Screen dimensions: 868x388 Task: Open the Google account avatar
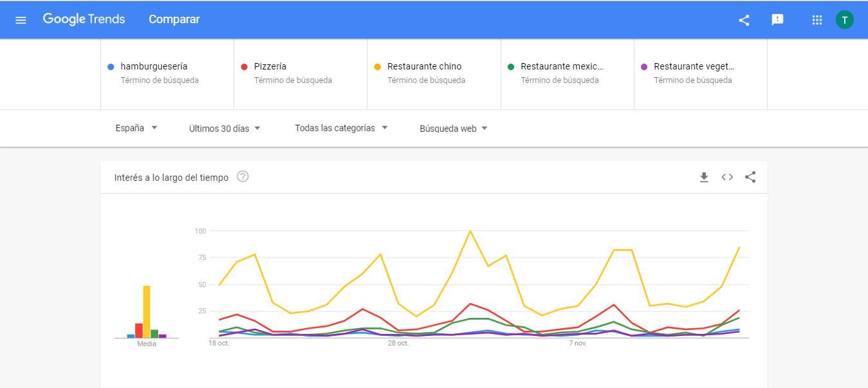[x=844, y=19]
